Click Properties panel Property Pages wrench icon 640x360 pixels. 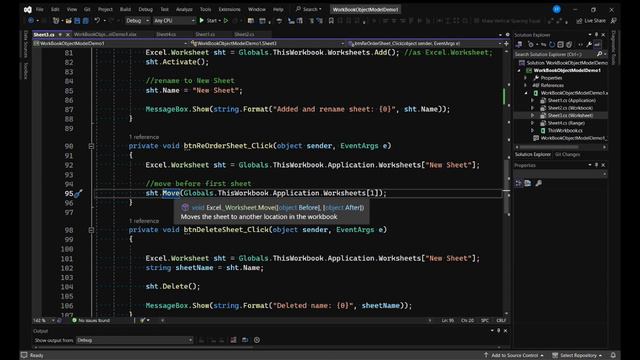click(x=539, y=183)
